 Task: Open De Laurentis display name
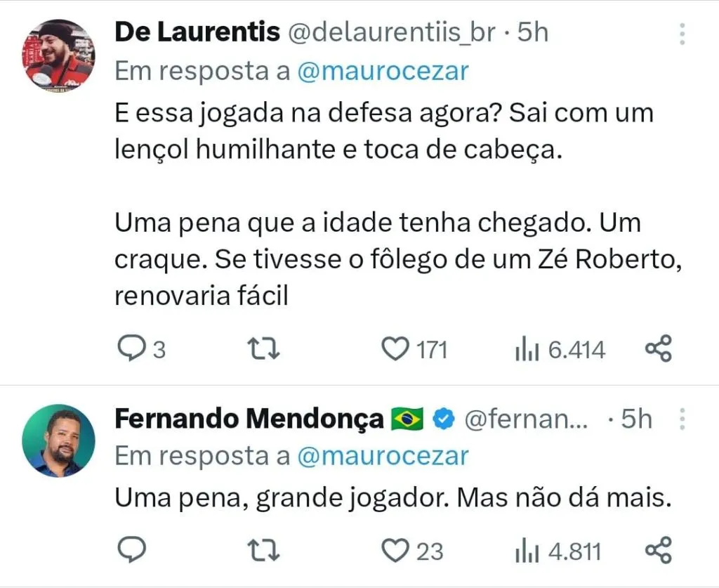197,32
